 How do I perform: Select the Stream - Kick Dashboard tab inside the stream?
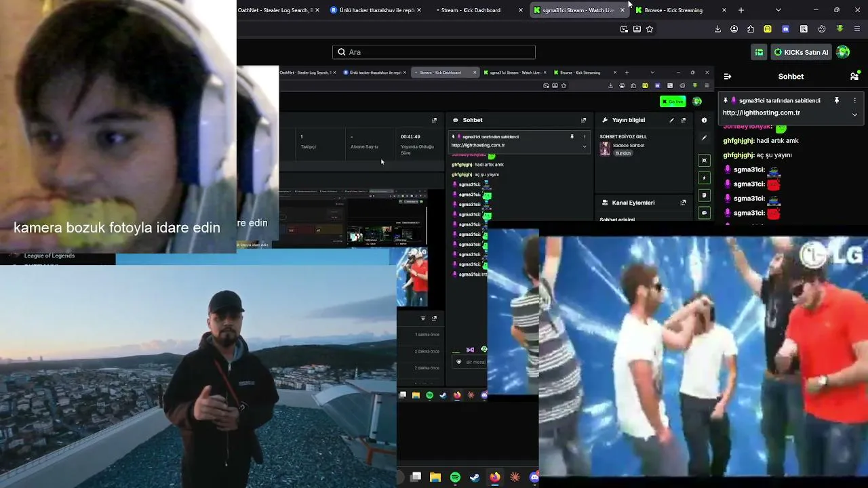[445, 73]
